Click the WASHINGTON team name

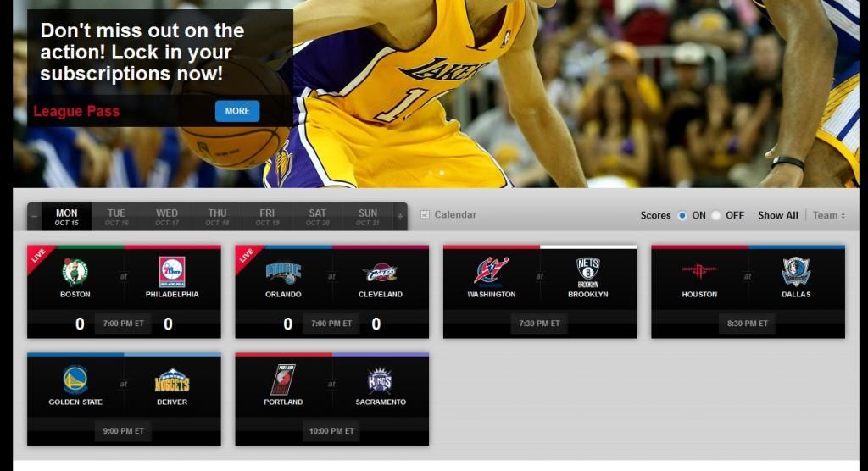[x=492, y=295]
